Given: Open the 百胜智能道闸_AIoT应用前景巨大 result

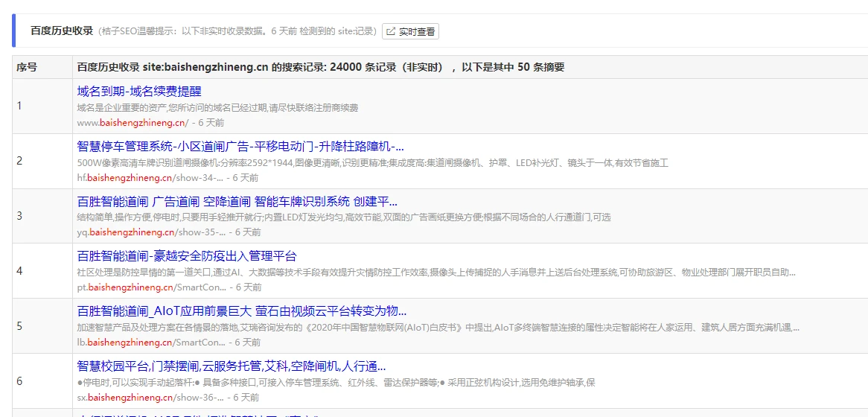Looking at the screenshot, I should coord(242,311).
